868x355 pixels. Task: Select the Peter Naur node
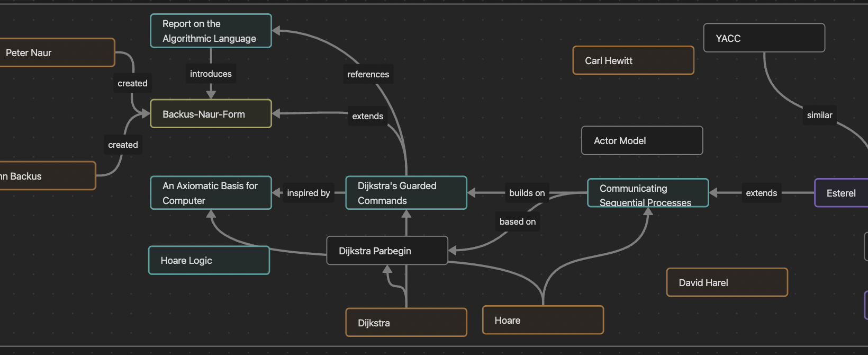coord(57,52)
